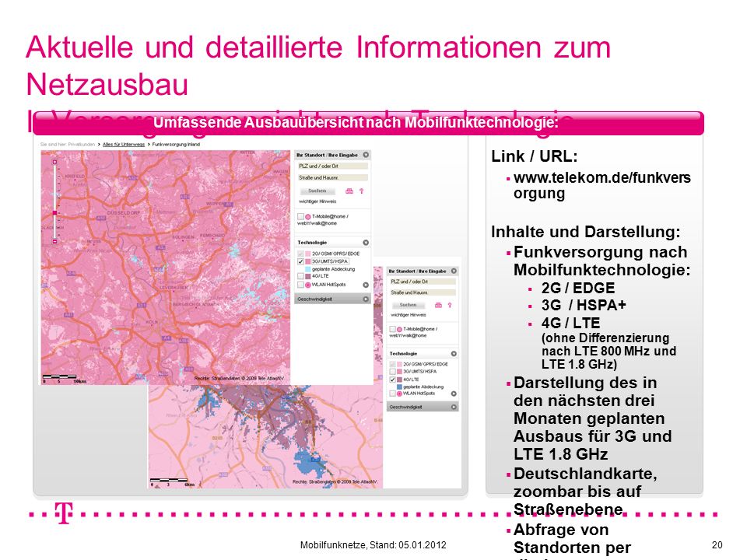Click 'Inhalte und Darstellung:' heading

tap(585, 232)
